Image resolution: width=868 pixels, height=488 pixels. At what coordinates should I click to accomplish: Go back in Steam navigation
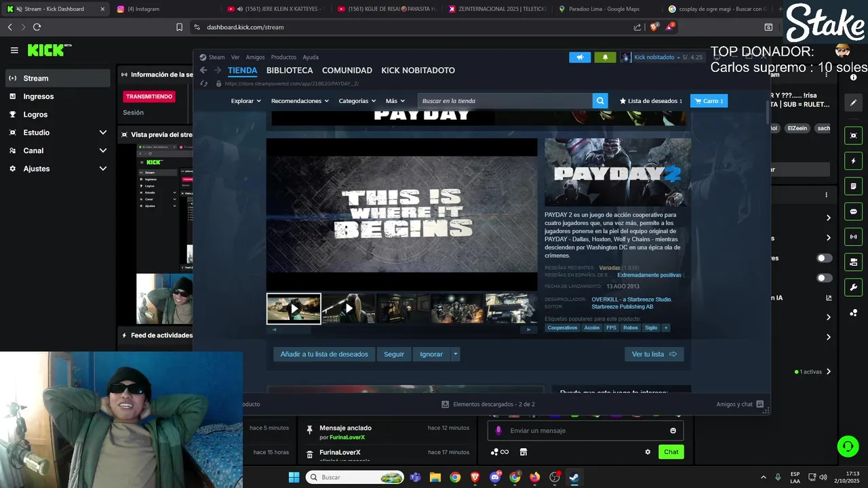(x=203, y=70)
